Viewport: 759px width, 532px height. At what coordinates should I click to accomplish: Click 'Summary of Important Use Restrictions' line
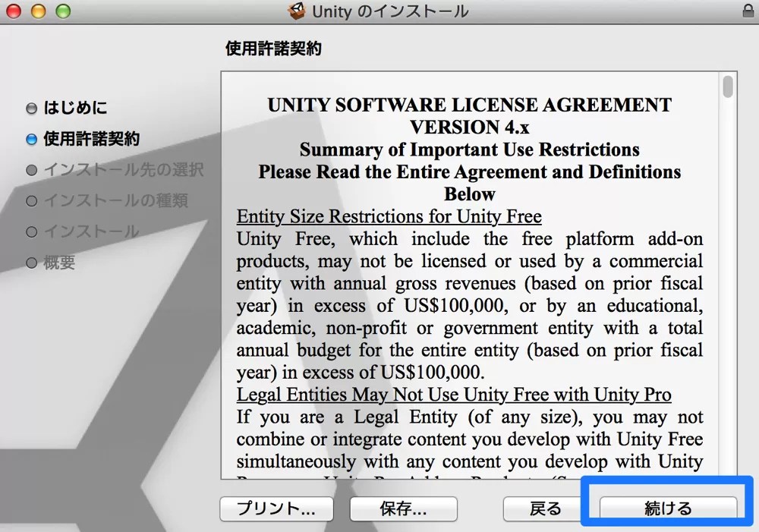(x=470, y=150)
